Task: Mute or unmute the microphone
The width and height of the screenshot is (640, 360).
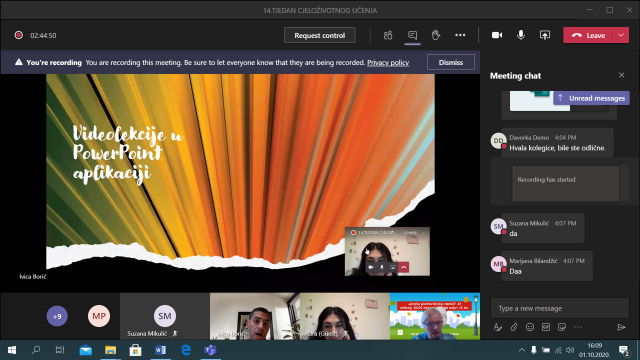Action: (521, 35)
